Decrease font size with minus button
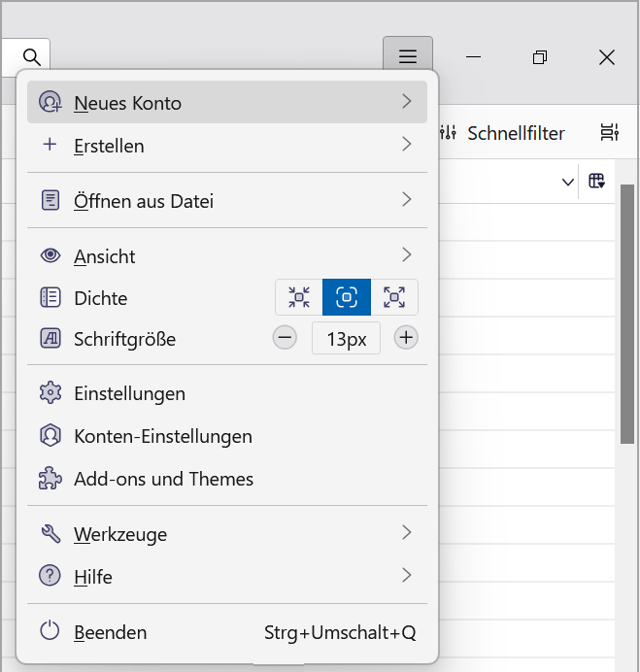The width and height of the screenshot is (640, 672). [x=285, y=338]
